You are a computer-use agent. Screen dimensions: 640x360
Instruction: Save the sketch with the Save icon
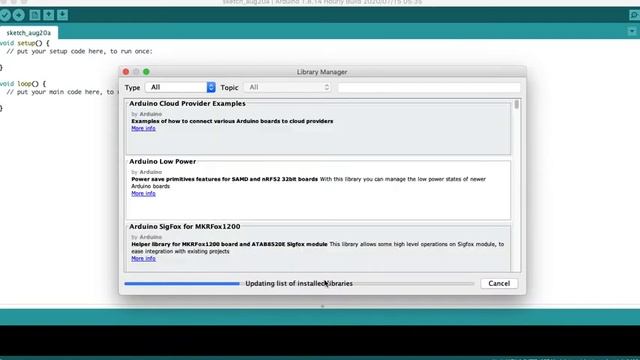[62, 15]
